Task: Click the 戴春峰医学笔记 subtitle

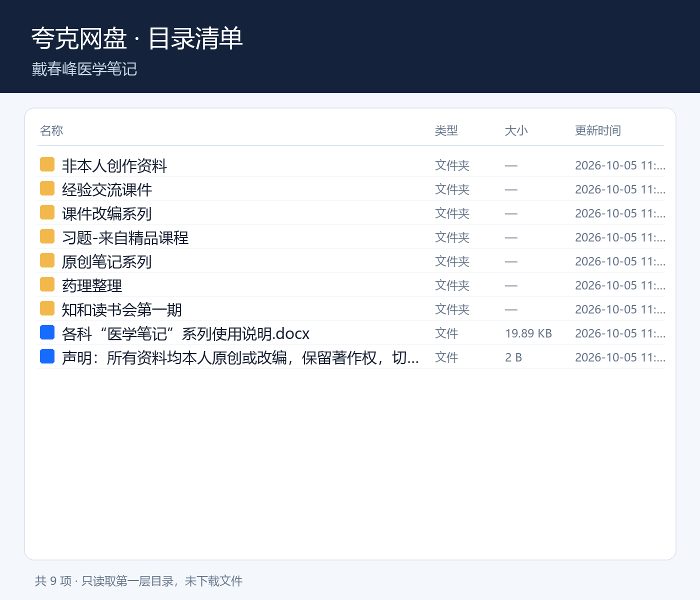Action: (84, 69)
